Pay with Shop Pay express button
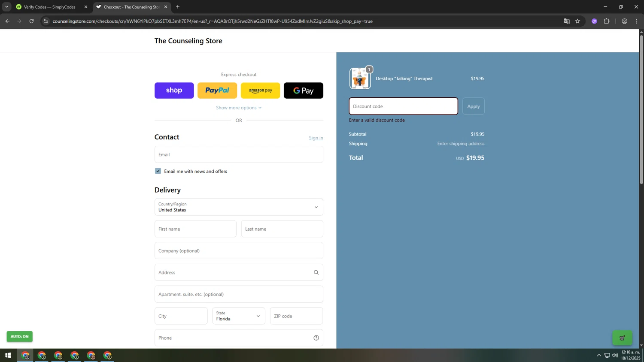This screenshot has width=644, height=362. (x=174, y=90)
